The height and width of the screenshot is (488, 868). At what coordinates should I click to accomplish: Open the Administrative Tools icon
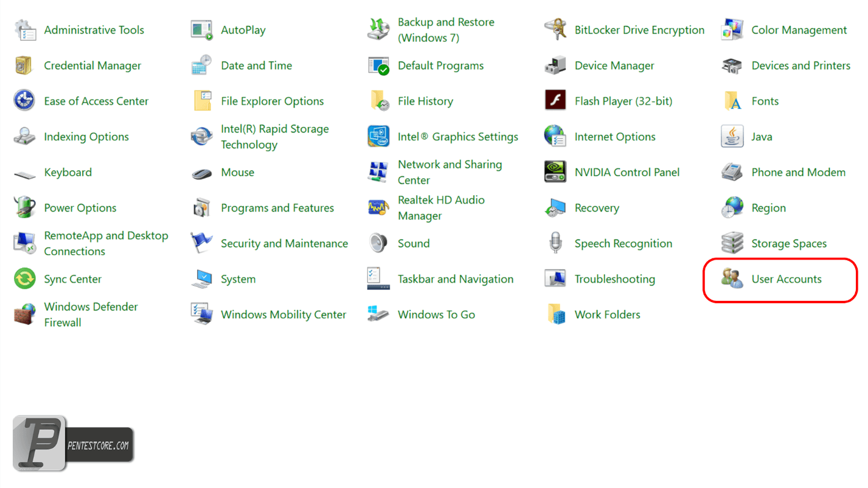tap(24, 30)
